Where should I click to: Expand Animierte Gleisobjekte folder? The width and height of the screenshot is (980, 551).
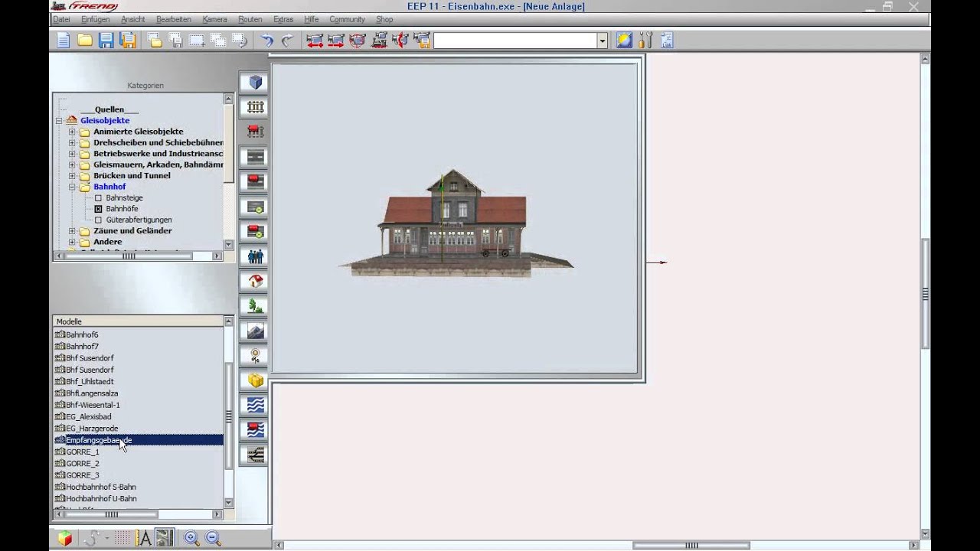tap(72, 132)
